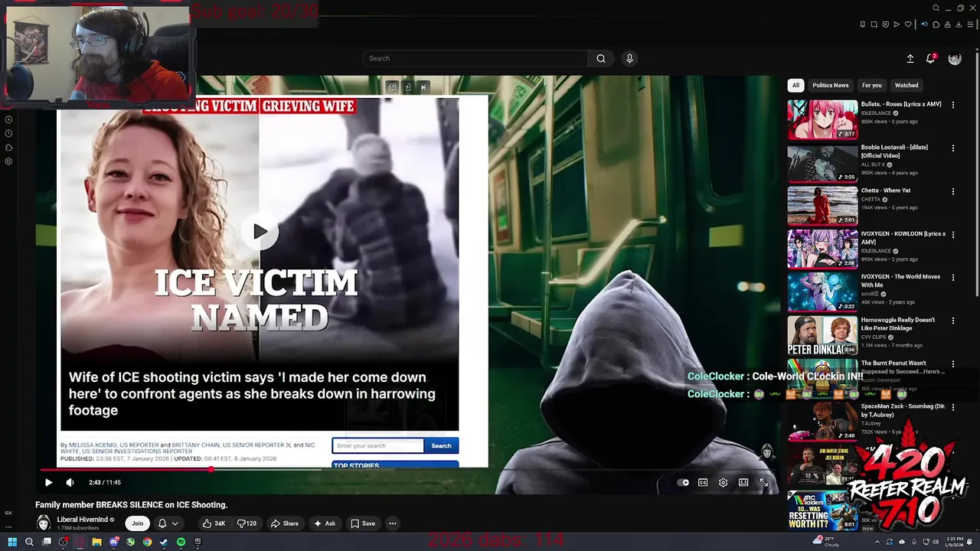
Task: Open the three-dot more actions menu
Action: click(x=392, y=523)
